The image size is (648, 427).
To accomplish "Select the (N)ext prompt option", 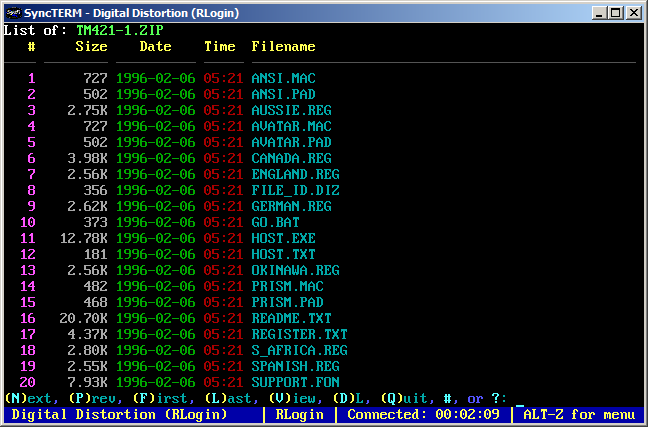I will [28, 398].
